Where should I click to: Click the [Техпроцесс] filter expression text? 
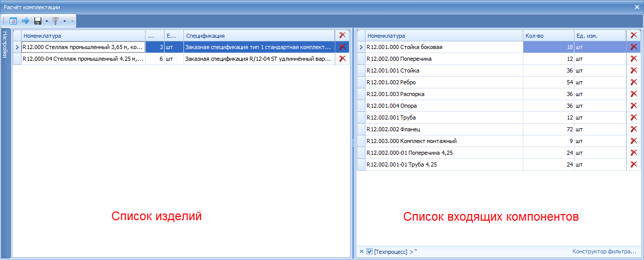tap(396, 252)
